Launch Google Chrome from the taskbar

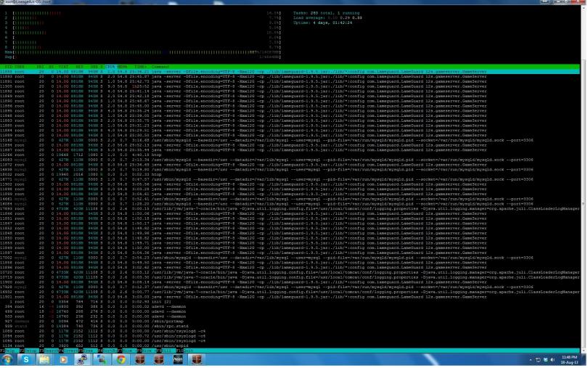coord(121,359)
